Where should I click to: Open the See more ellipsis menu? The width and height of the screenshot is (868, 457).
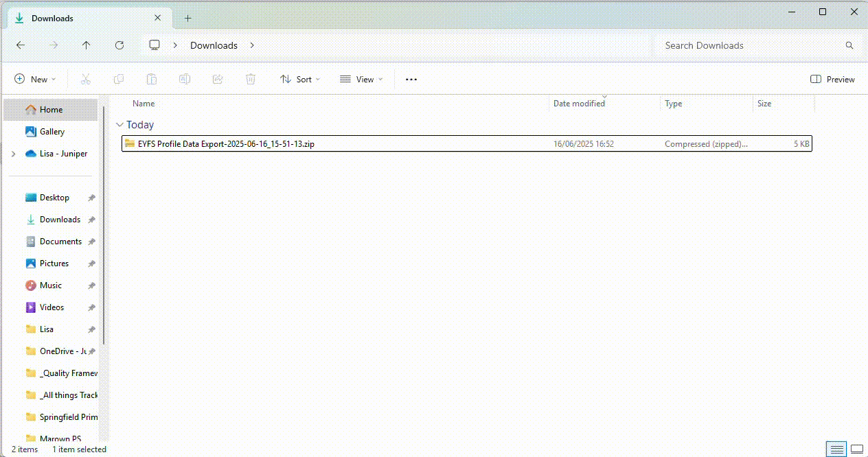[x=411, y=80]
